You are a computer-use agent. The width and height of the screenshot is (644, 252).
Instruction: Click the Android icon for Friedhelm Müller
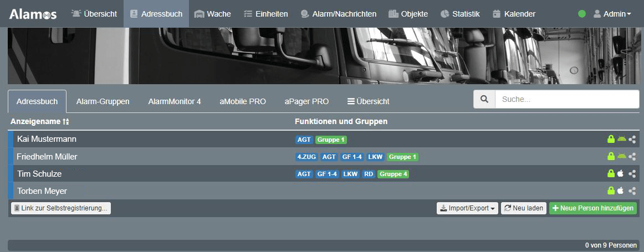tap(621, 156)
